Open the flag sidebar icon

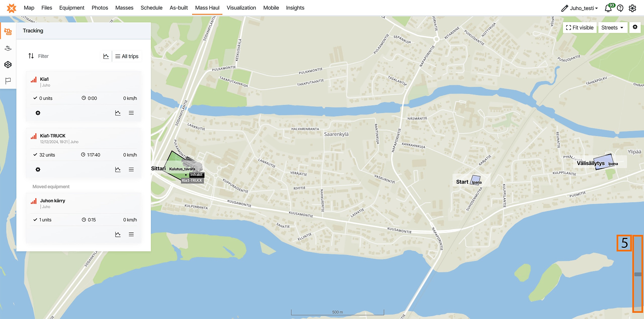8,81
